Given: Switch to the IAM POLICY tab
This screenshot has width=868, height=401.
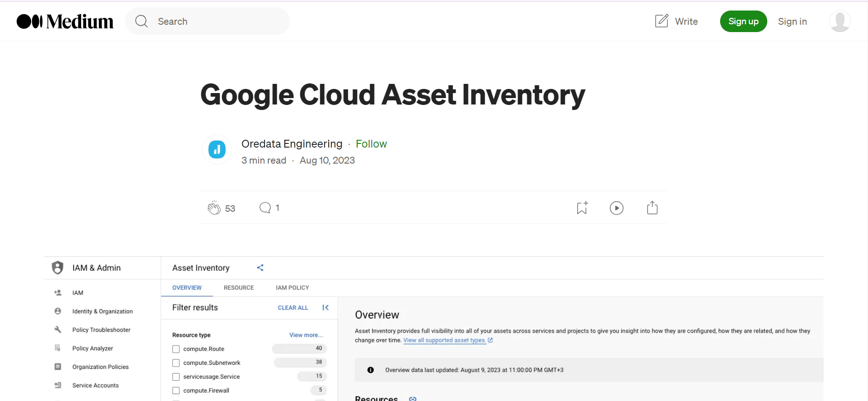Looking at the screenshot, I should pos(293,288).
